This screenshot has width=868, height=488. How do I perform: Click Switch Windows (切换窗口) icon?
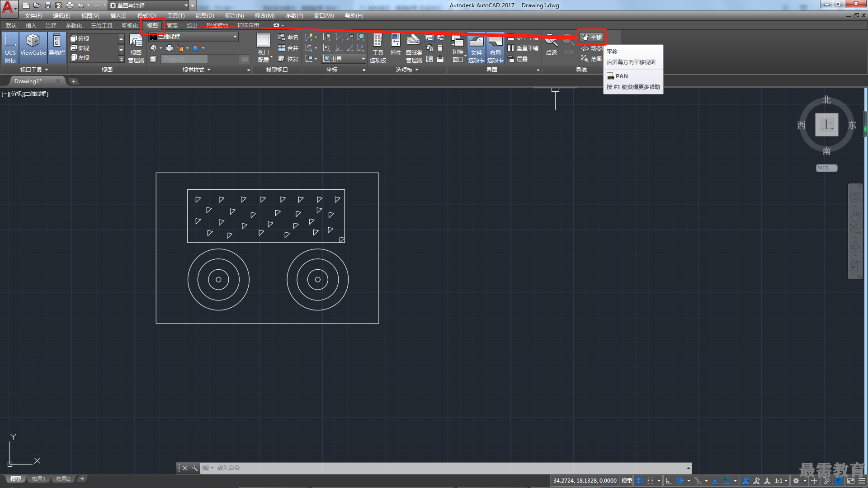coord(458,47)
